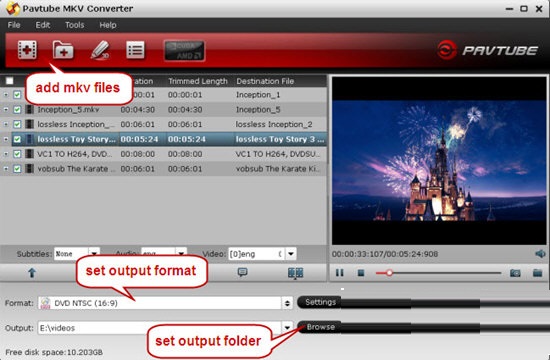Screen dimensions: 550x360
Task: Click 'vobsub The Karate' file name
Action: pos(76,168)
